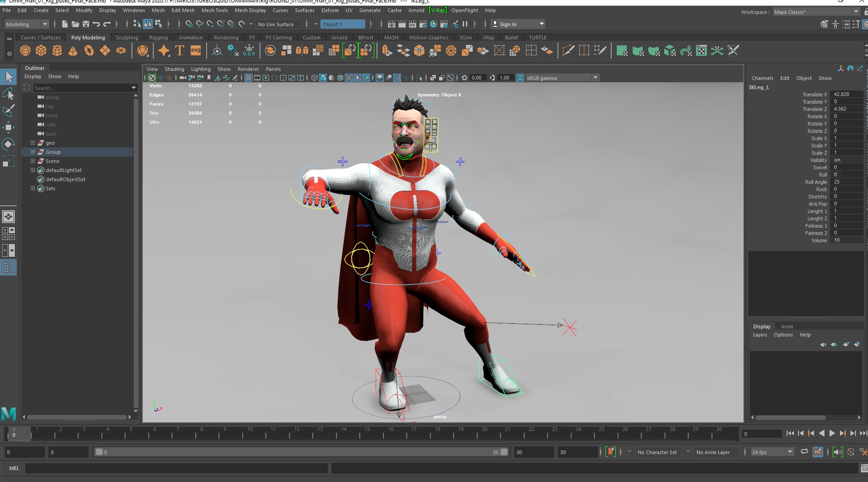The image size is (868, 482).
Task: Open Channels menu in Channel Box
Action: [x=762, y=78]
